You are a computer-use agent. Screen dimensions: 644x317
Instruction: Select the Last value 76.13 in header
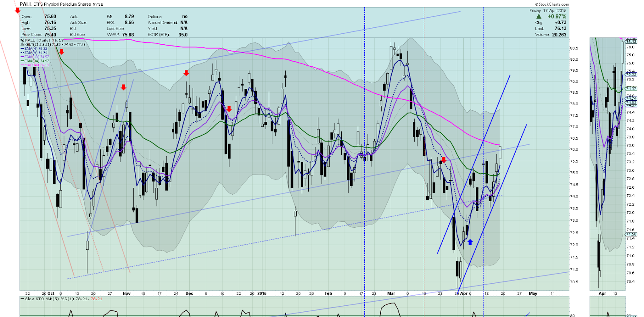point(561,29)
